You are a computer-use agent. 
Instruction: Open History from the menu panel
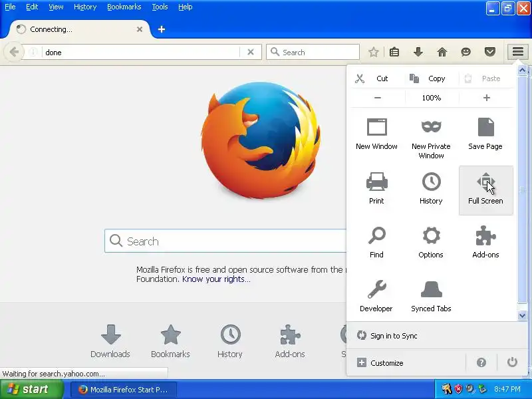tap(431, 189)
